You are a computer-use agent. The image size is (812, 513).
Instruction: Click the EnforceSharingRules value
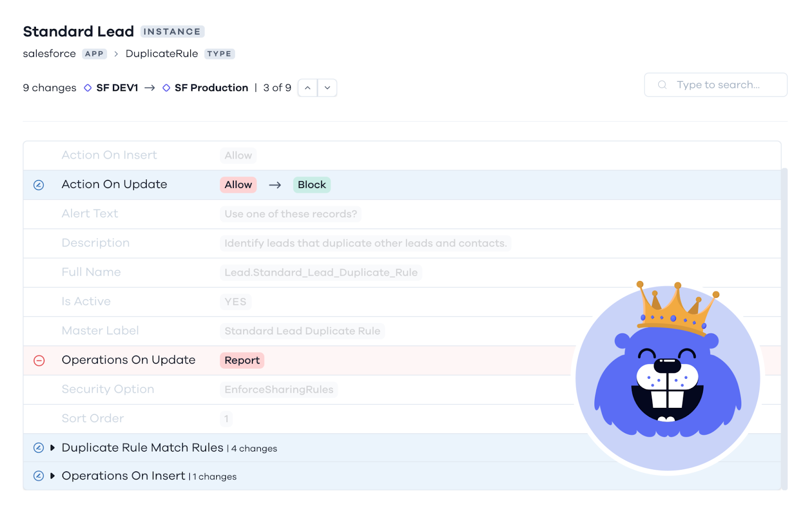click(x=279, y=390)
